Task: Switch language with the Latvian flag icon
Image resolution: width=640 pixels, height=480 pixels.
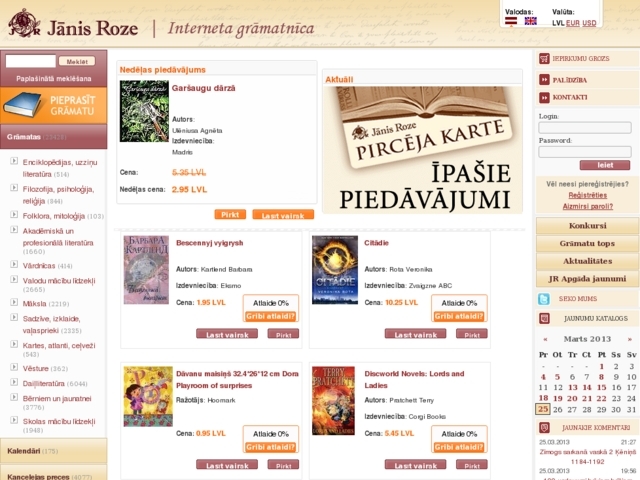Action: click(x=511, y=21)
